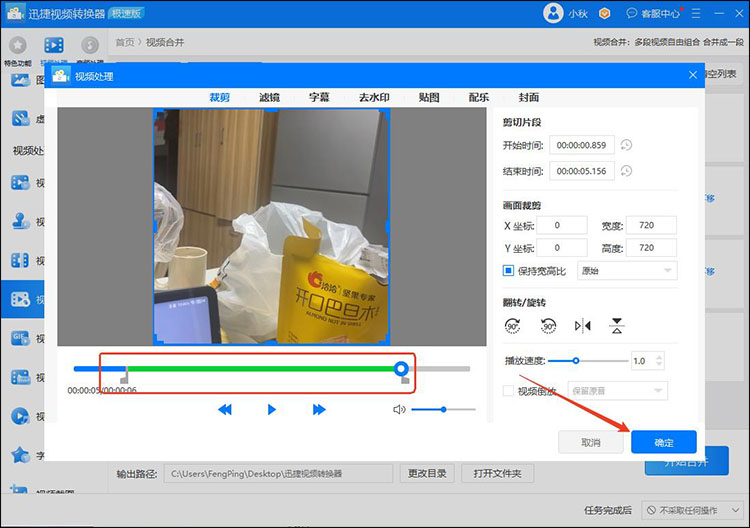Open the 特色功能 star icon

pos(18,45)
